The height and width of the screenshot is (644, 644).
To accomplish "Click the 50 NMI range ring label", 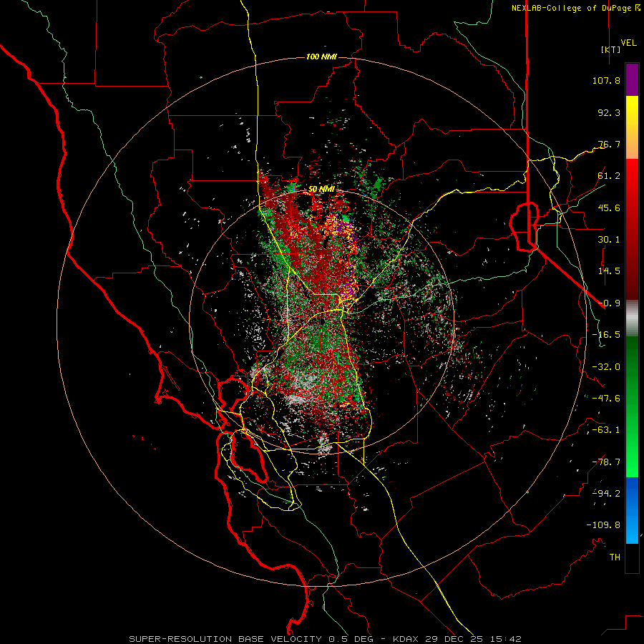I will (x=321, y=190).
